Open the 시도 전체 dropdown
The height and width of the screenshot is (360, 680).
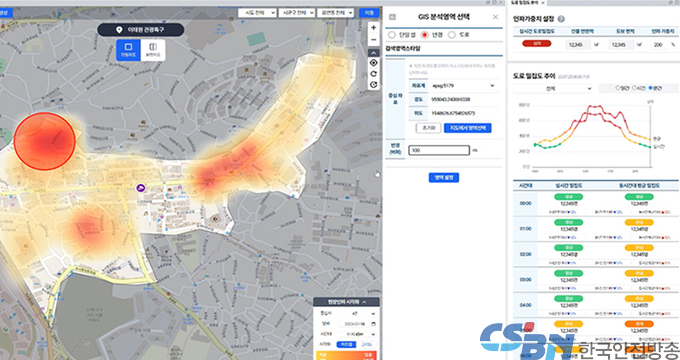coord(257,13)
